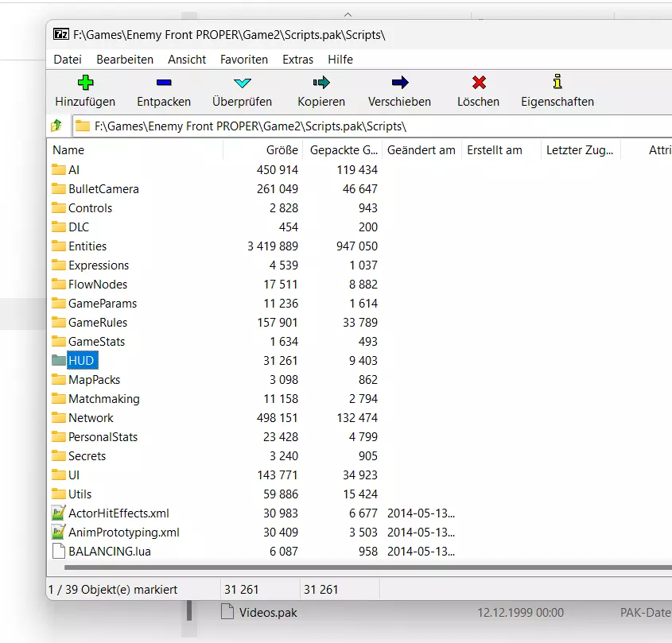Click 12.12.1999 00:00 date in background window

pos(521,613)
